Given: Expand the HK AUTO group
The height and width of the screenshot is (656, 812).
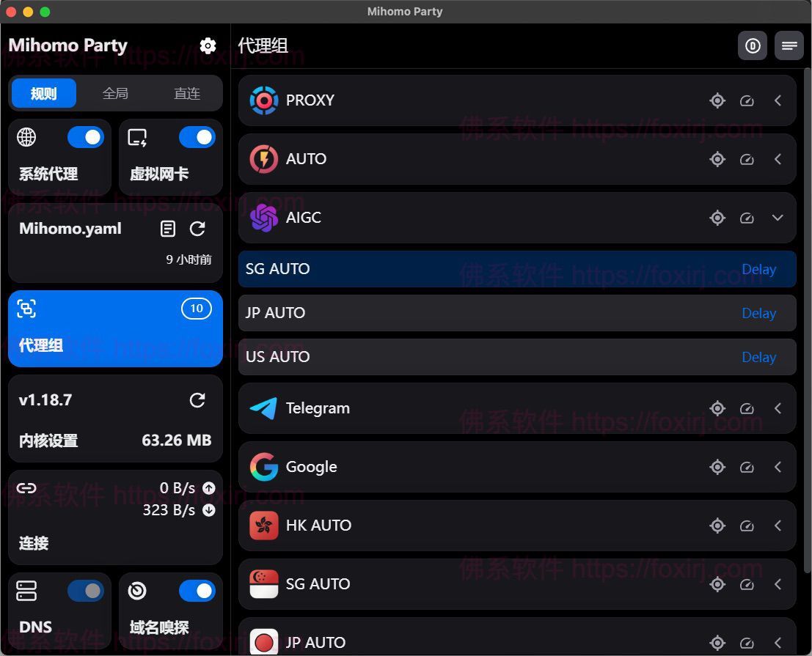Looking at the screenshot, I should (x=778, y=526).
